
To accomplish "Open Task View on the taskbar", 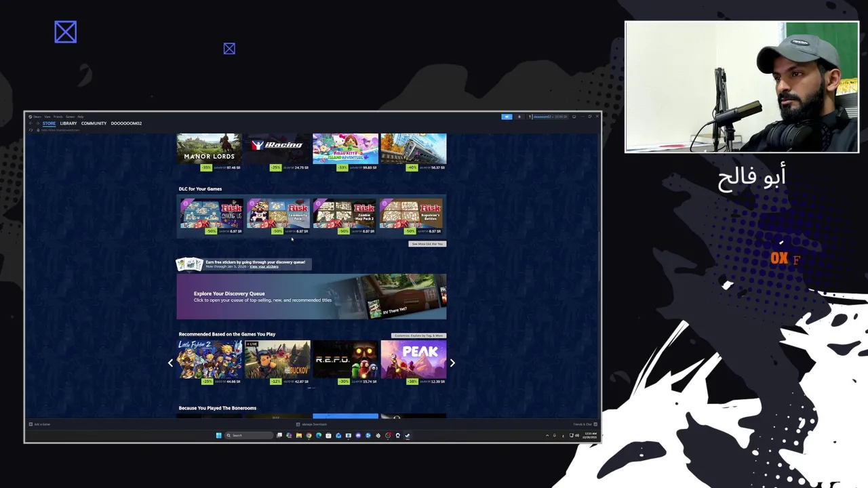I will click(x=279, y=435).
